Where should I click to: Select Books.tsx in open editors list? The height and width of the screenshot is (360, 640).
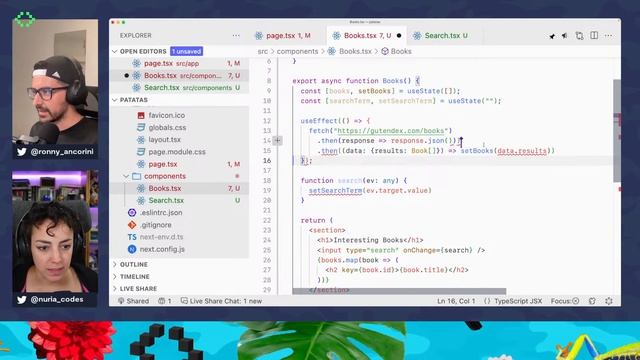180,76
